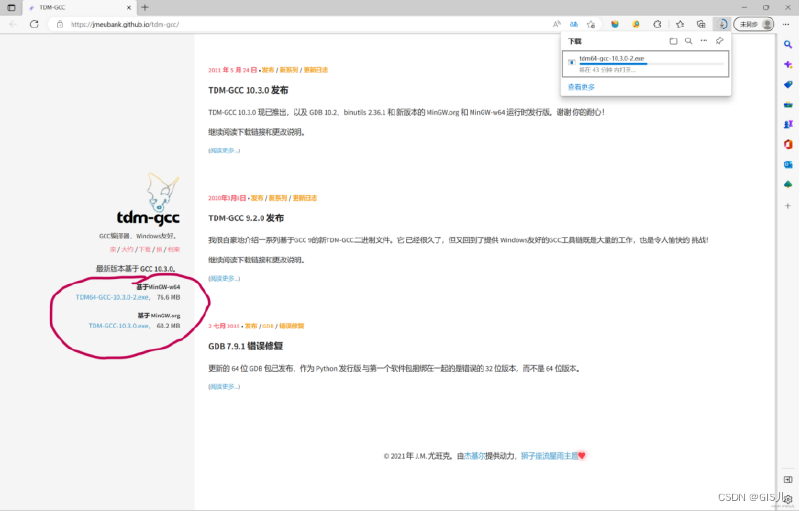Click 错误修复 tag on GDB post
This screenshot has height=511, width=800.
click(x=291, y=326)
